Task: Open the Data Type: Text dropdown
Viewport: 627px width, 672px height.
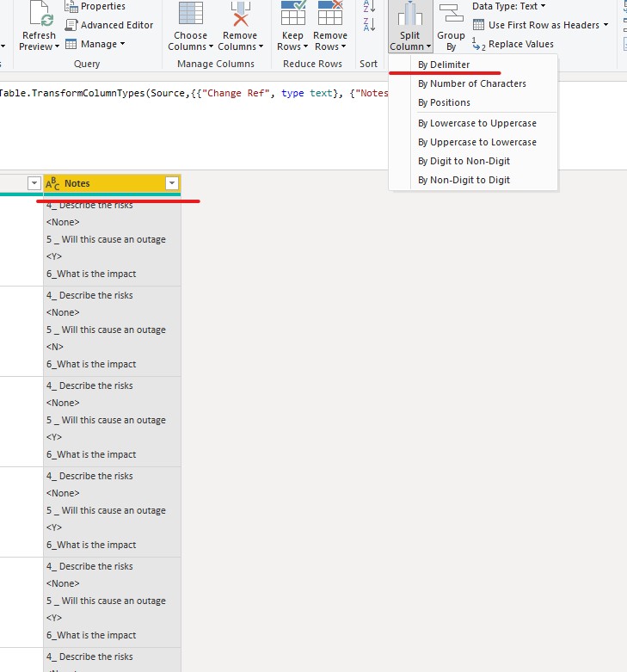Action: point(509,6)
